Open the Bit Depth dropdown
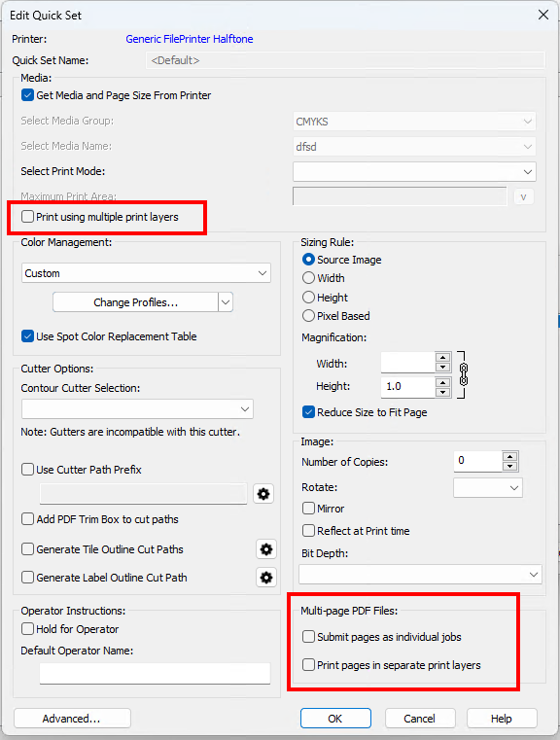The width and height of the screenshot is (560, 740). pyautogui.click(x=420, y=575)
